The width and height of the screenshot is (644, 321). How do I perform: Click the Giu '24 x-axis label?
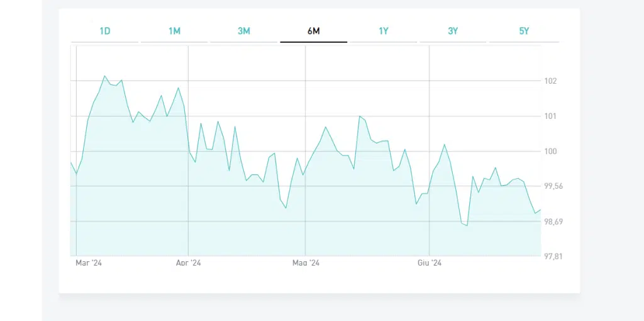click(430, 263)
